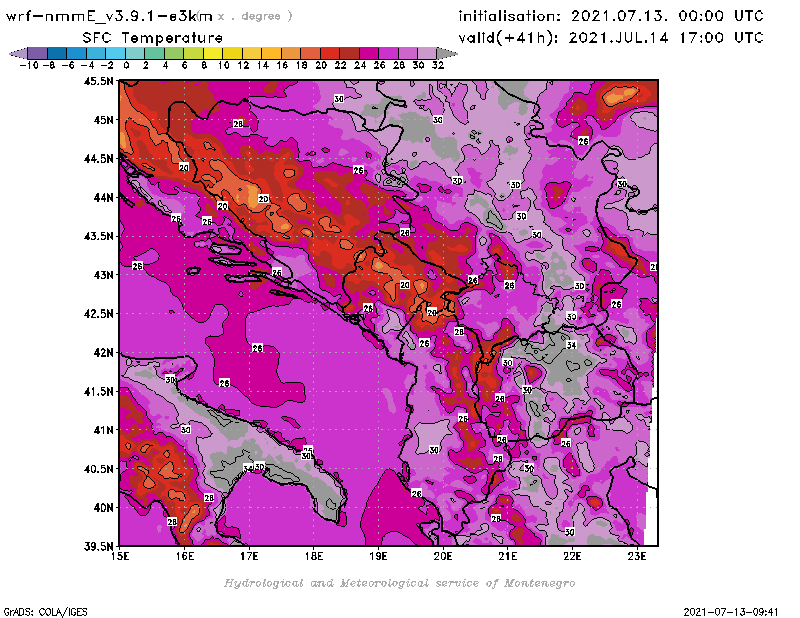Click 'Hydrological and Meteorological service of Montenegro' caption
Screen dimensions: 800x618
(399, 583)
